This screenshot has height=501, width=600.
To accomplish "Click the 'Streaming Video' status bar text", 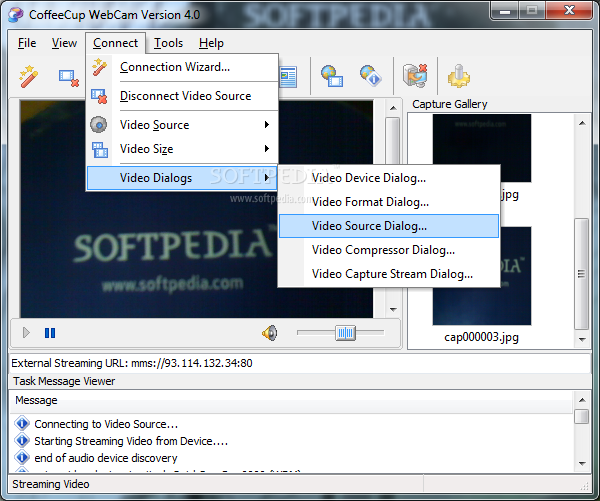I will tap(51, 484).
